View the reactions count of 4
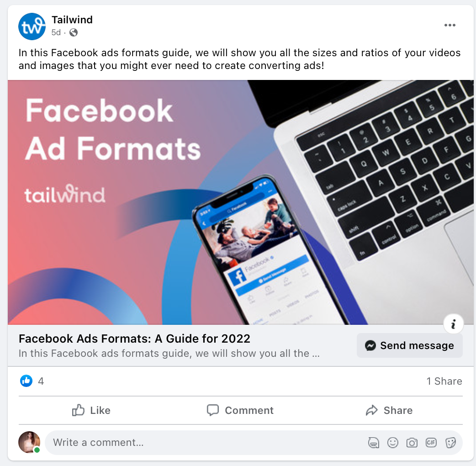This screenshot has width=476, height=466. tap(41, 381)
